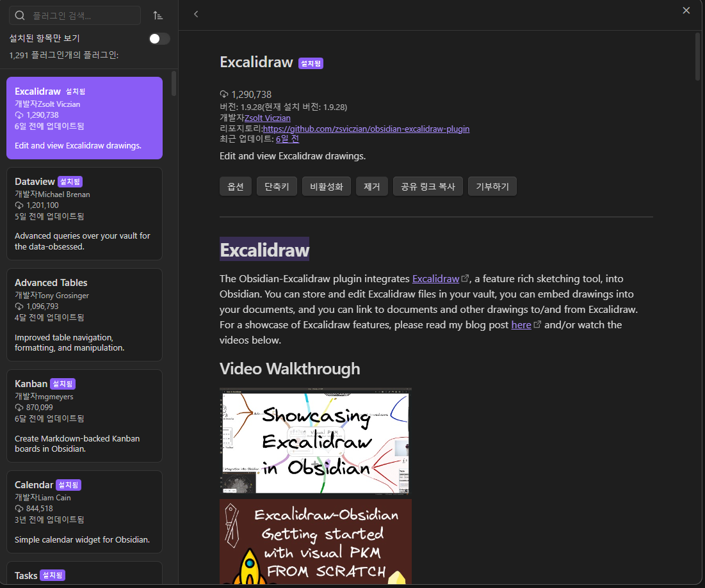Click external-link icon after Excalidraw link
The image size is (705, 588).
click(466, 278)
